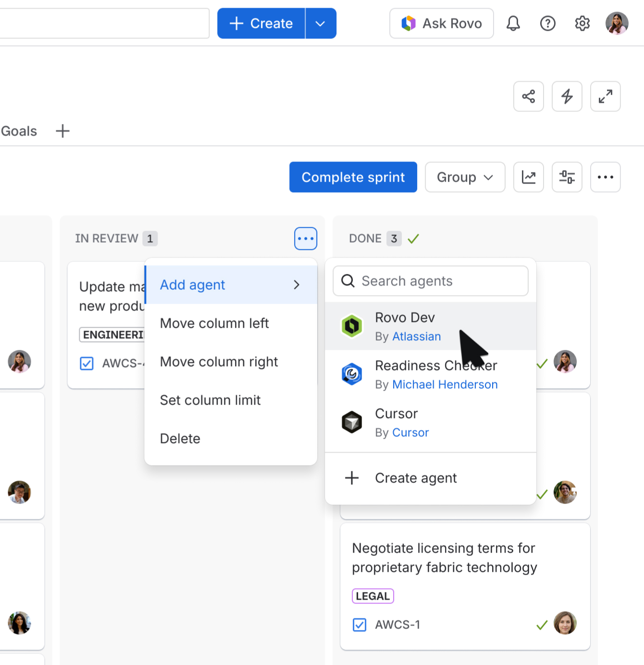This screenshot has width=644, height=665.
Task: Open view settings sliders icon
Action: (x=567, y=177)
